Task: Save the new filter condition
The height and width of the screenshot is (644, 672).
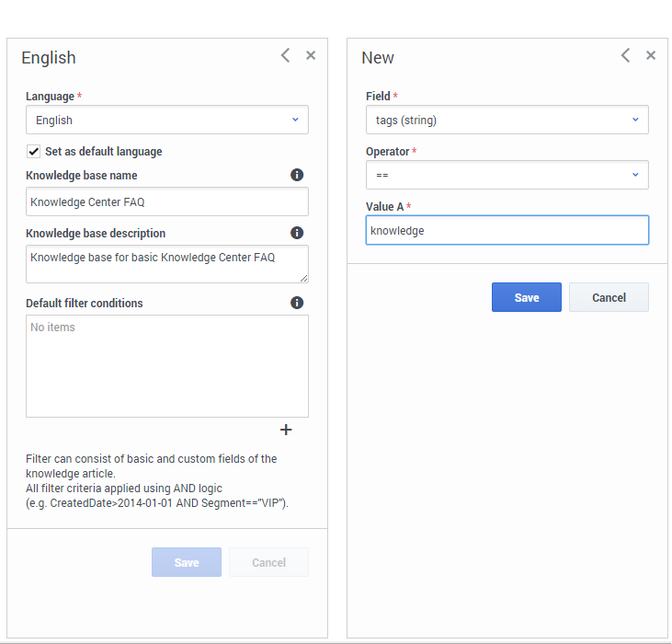Action: (x=526, y=297)
